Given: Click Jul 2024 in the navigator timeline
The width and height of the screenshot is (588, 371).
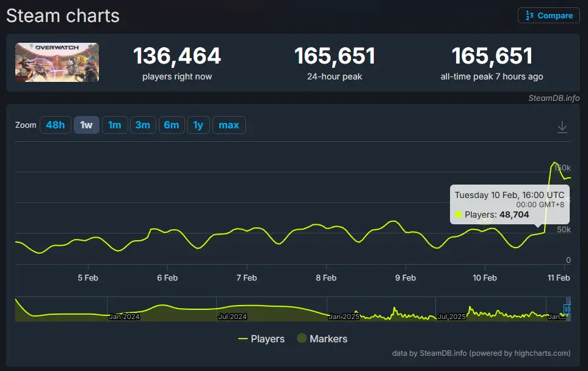Looking at the screenshot, I should click(232, 317).
